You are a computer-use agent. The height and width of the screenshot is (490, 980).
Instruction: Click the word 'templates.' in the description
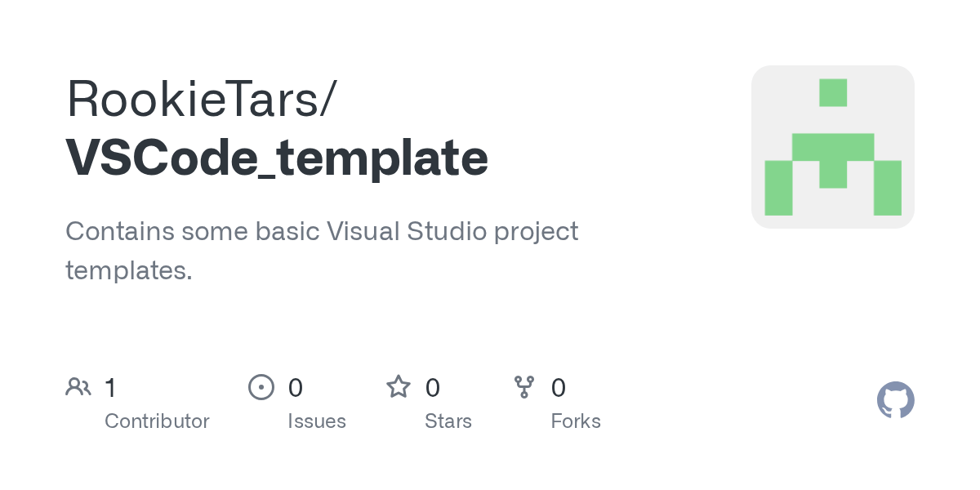129,270
